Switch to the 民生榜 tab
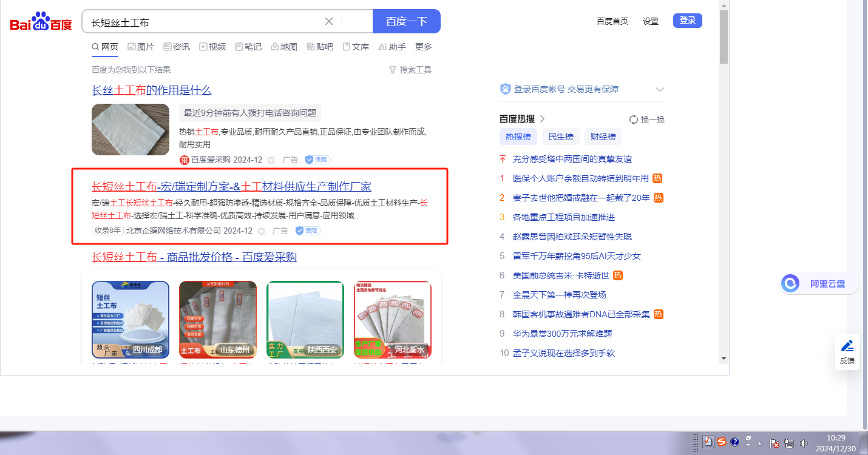The image size is (868, 455). click(x=561, y=136)
